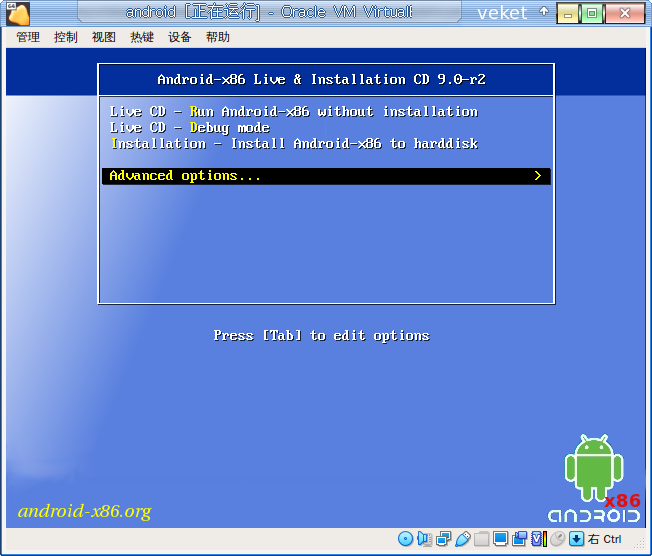The image size is (652, 556).
Task: Click the optical disk status icon
Action: click(405, 539)
